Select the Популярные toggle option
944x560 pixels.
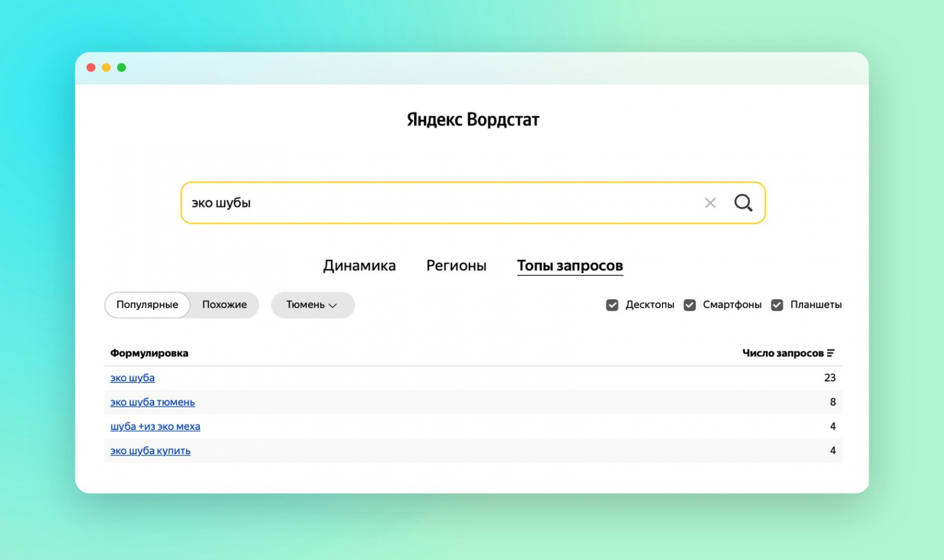pyautogui.click(x=147, y=305)
